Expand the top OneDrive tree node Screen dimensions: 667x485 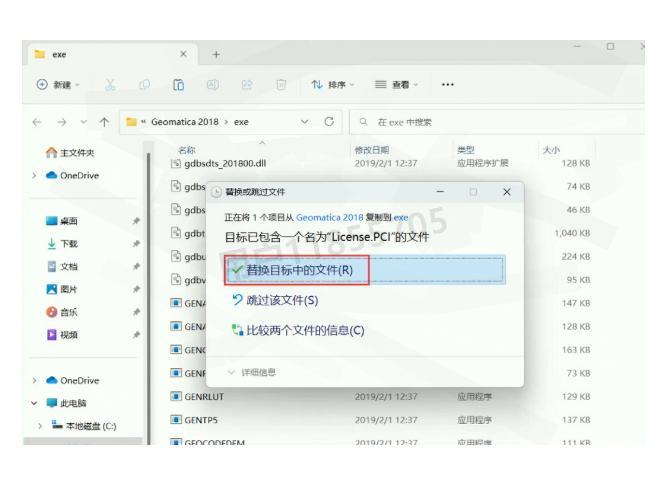pyautogui.click(x=34, y=175)
